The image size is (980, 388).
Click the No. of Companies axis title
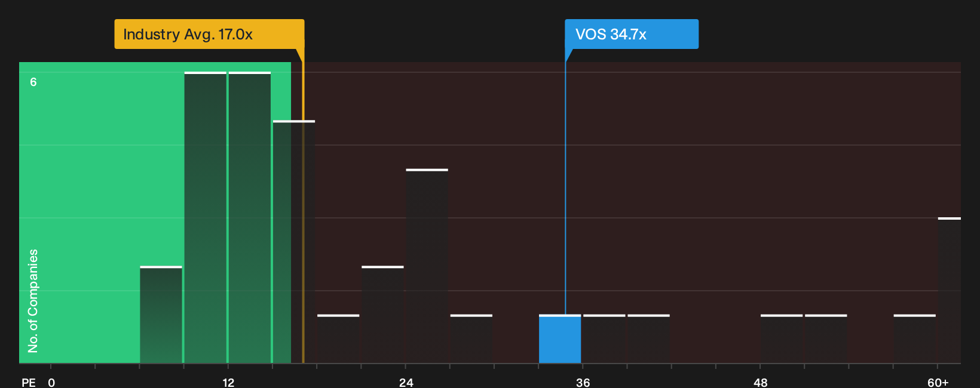tap(33, 301)
